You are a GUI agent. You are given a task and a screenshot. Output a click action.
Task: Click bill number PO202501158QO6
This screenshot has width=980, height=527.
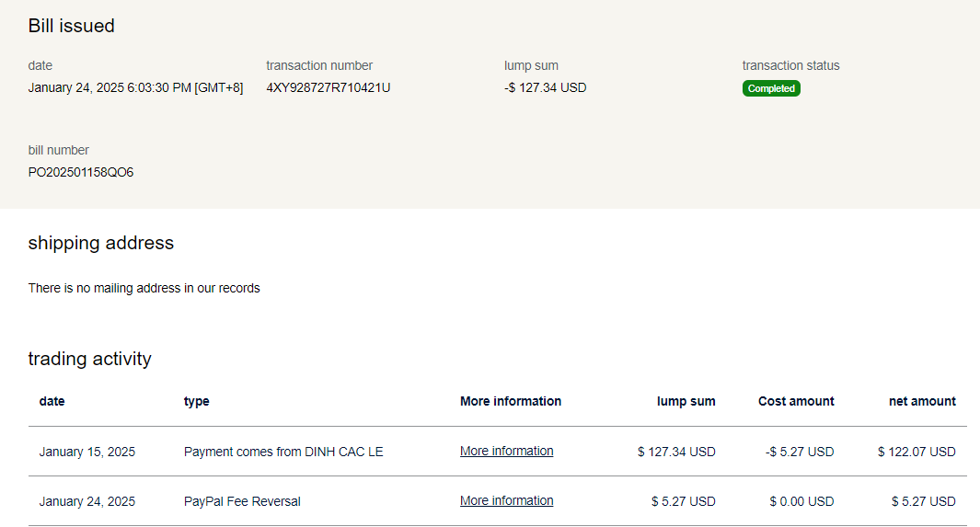tap(81, 172)
